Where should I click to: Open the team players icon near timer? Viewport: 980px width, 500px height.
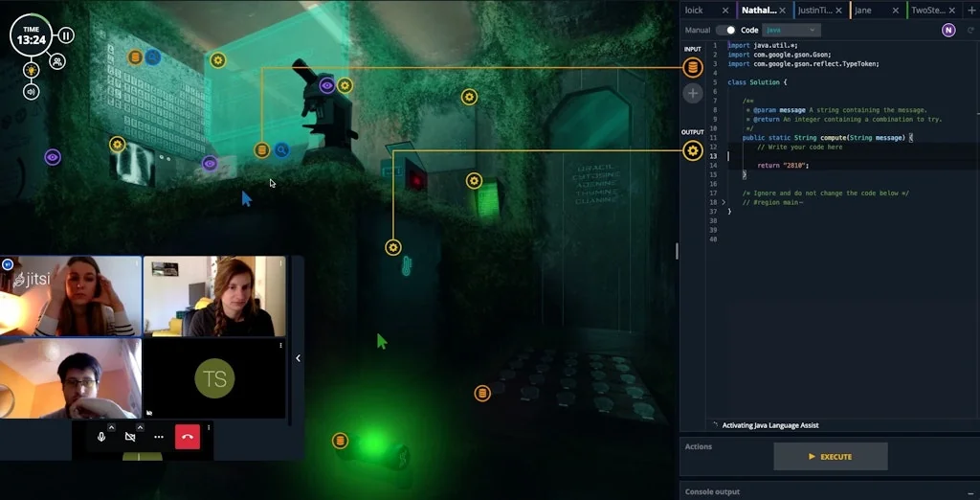[x=57, y=61]
